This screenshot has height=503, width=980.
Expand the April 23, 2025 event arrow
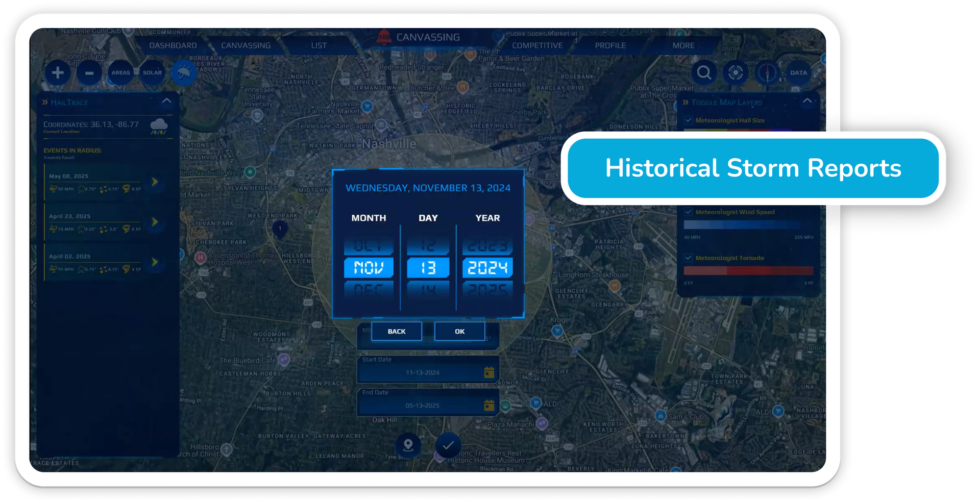coord(155,222)
